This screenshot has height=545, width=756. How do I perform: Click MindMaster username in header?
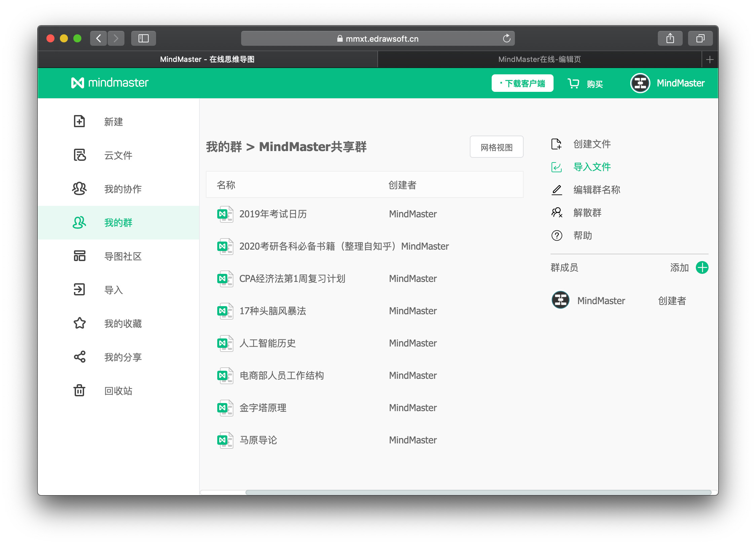tap(681, 83)
